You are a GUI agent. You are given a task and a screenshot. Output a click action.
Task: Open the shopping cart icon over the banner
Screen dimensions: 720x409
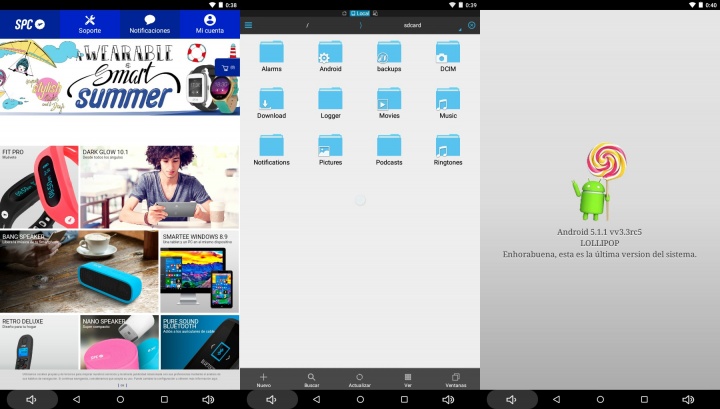pyautogui.click(x=227, y=67)
